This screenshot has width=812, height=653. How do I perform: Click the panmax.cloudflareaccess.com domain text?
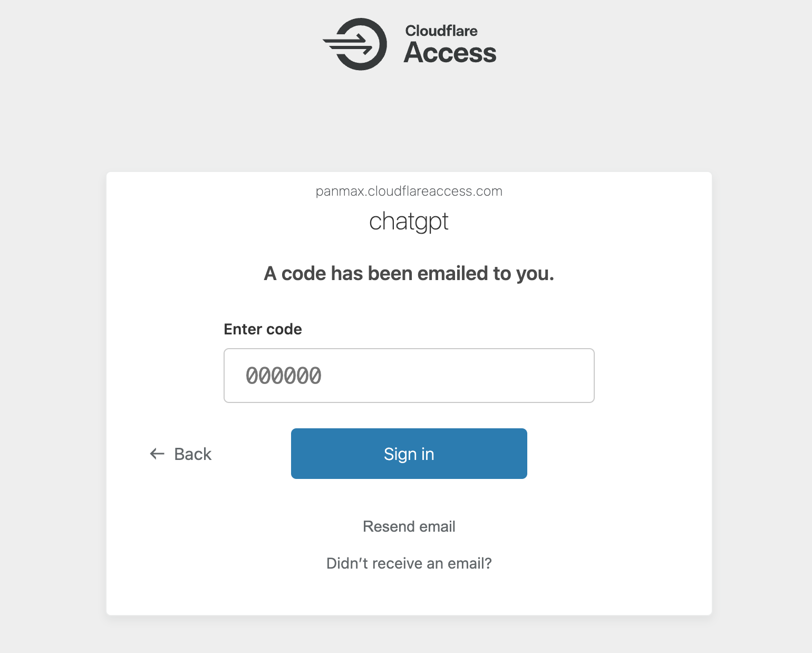tap(409, 191)
